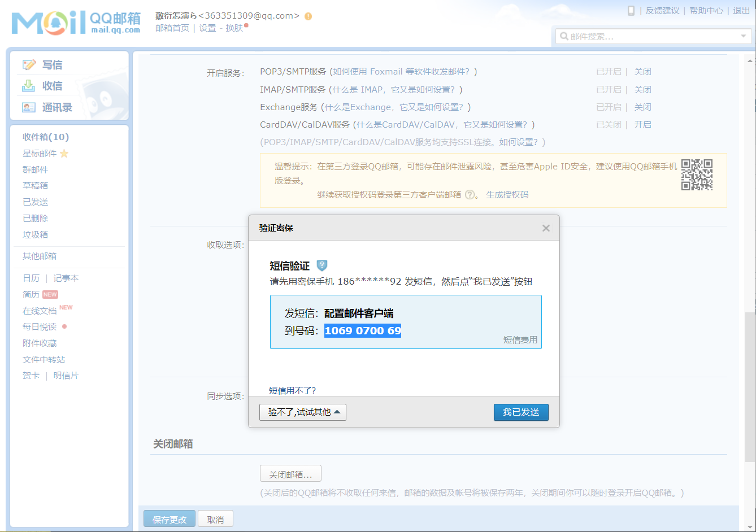Click the shield help icon beside 短信验证
The height and width of the screenshot is (532, 756).
pyautogui.click(x=322, y=265)
